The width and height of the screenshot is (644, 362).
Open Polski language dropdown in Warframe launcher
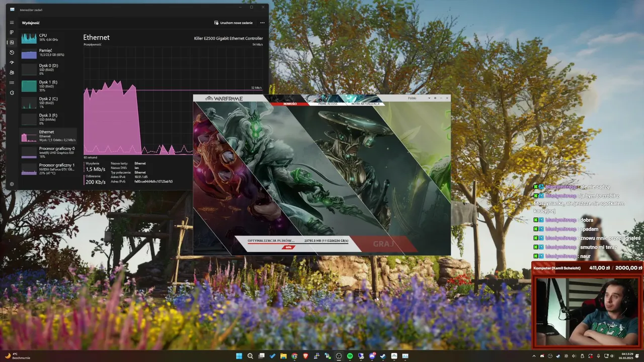click(419, 98)
